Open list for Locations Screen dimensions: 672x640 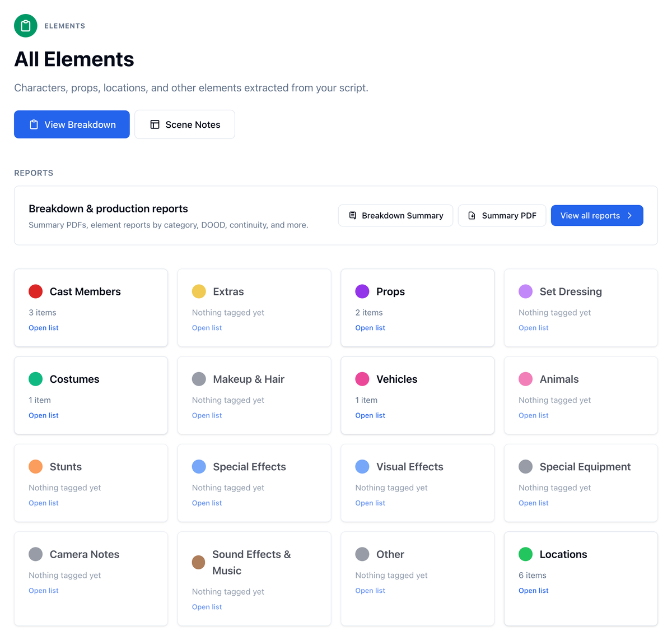(534, 591)
